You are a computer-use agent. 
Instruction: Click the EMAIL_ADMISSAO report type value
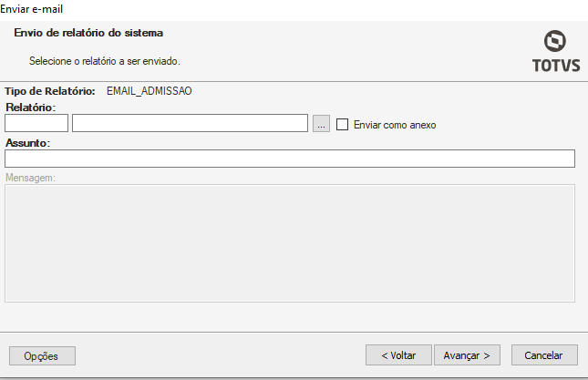(150, 91)
